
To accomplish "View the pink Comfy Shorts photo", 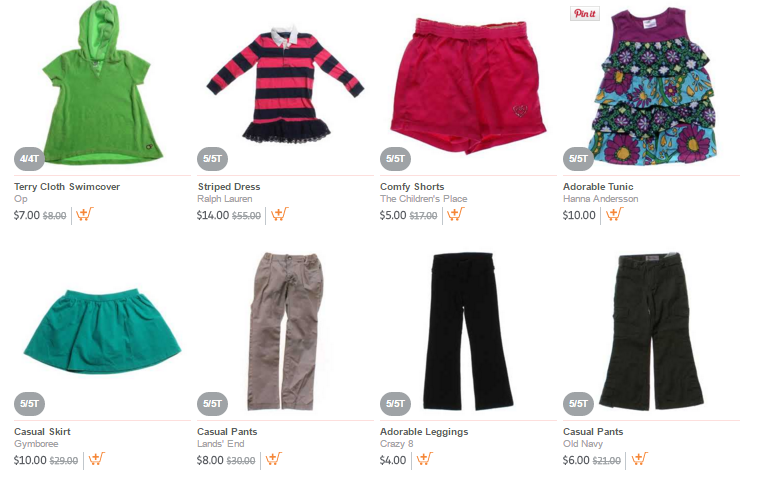I will coord(468,86).
